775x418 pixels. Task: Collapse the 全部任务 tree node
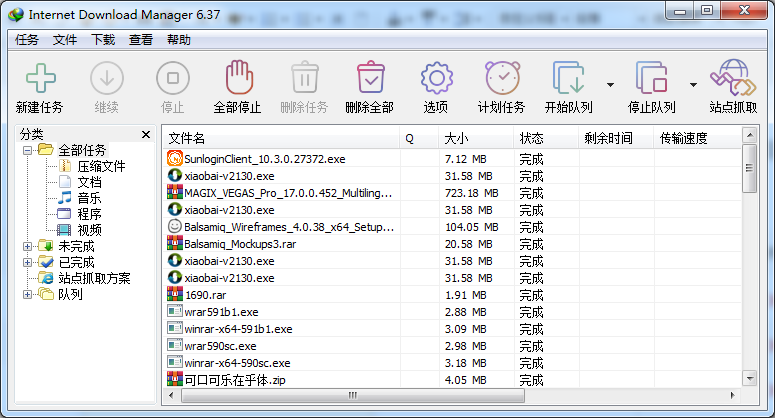[28, 150]
